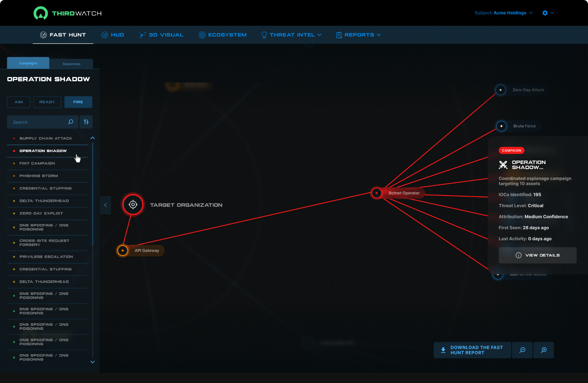Download the Fast Hunt Report

click(x=472, y=350)
